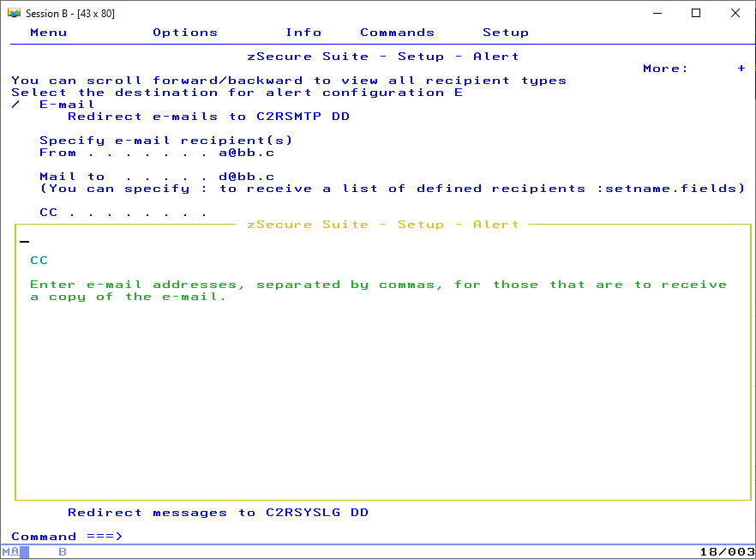Click the CC input field dots
Screen dimensions: 756x559
pos(138,213)
